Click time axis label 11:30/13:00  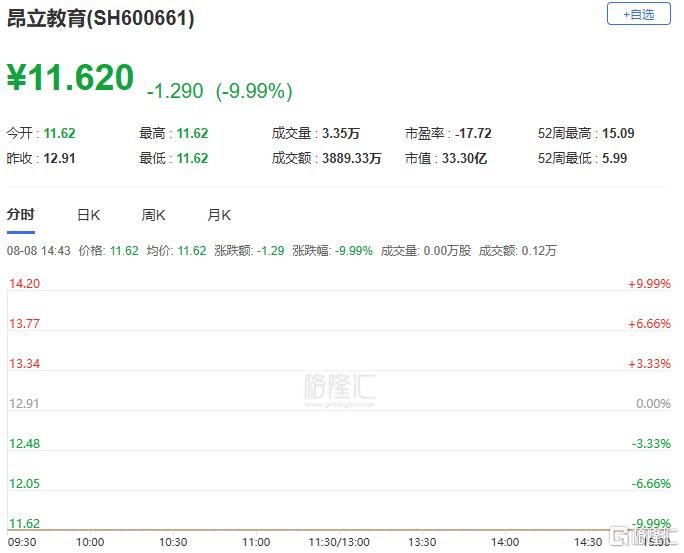(x=339, y=542)
